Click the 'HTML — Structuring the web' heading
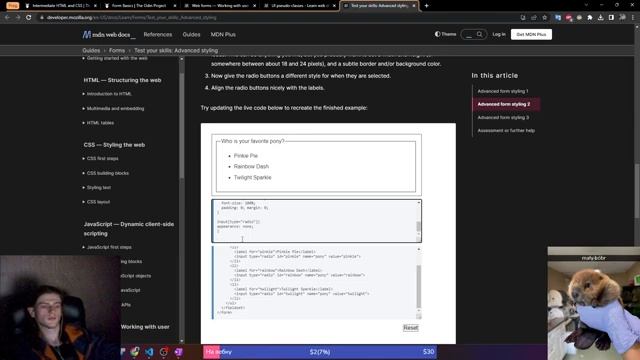Image resolution: width=640 pixels, height=360 pixels. (x=122, y=80)
